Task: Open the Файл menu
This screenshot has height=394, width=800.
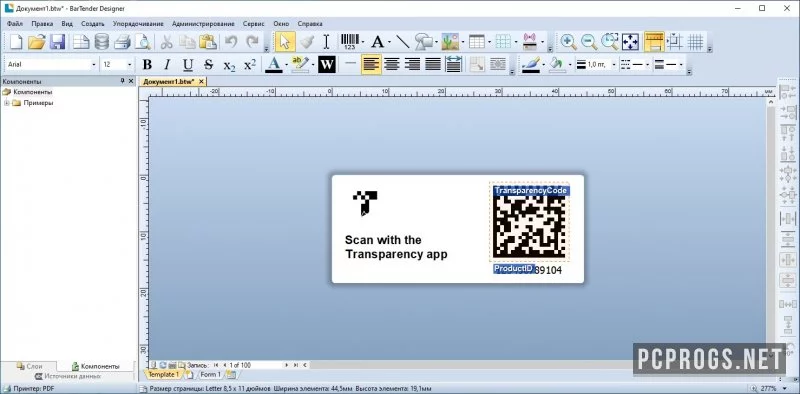Action: tap(15, 23)
